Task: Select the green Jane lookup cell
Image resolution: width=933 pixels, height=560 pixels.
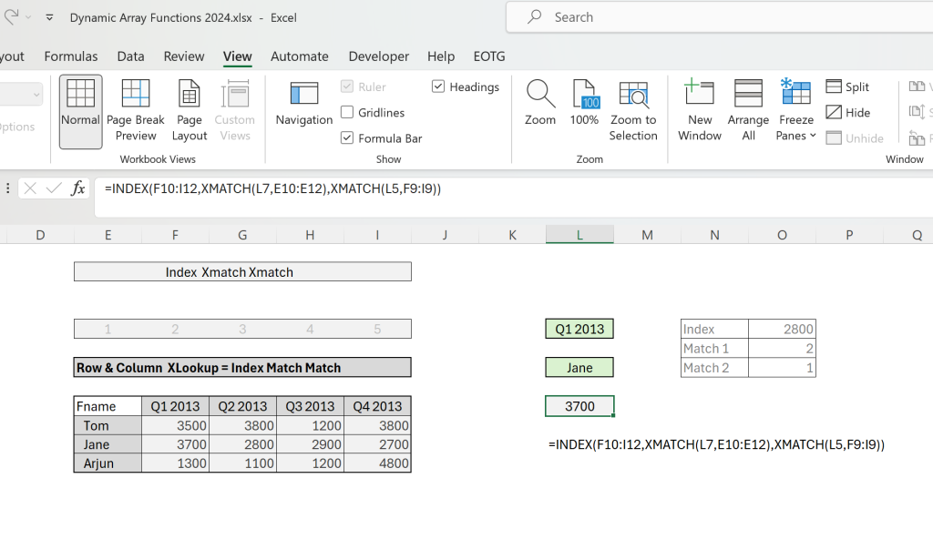Action: pos(579,367)
